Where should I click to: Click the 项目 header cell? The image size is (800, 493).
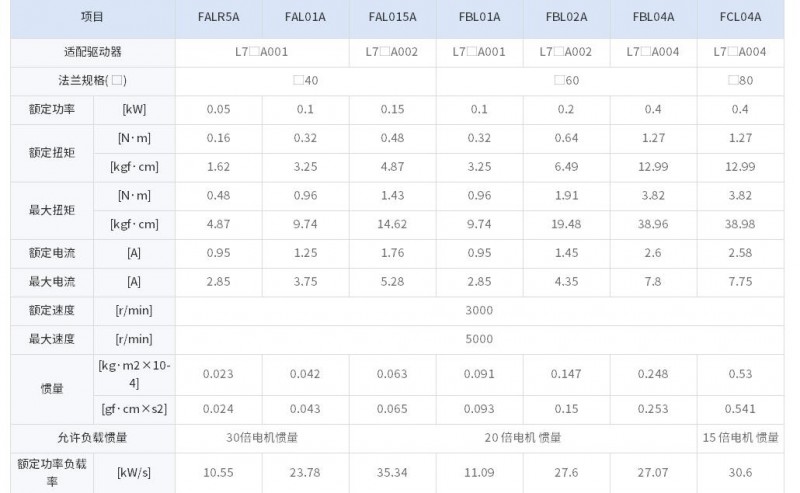[92, 17]
